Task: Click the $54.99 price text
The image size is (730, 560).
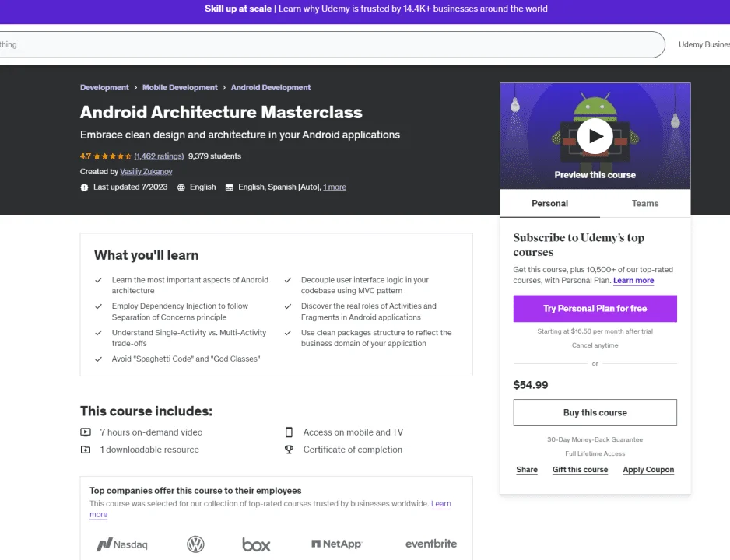Action: (x=530, y=385)
